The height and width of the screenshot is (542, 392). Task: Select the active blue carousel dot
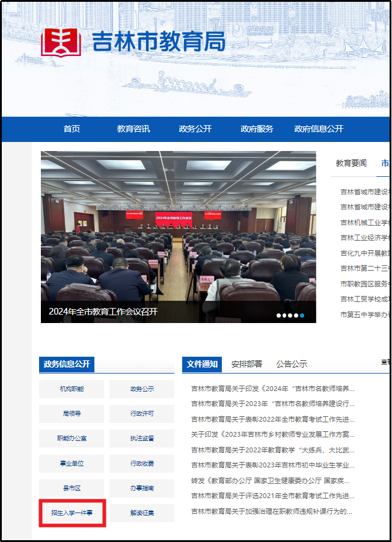tap(302, 315)
